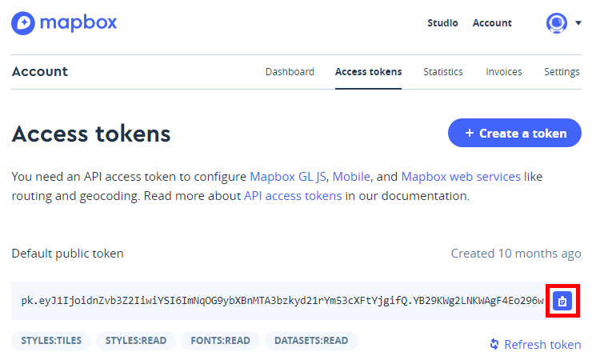Expand the user menu dropdown arrow

[578, 23]
